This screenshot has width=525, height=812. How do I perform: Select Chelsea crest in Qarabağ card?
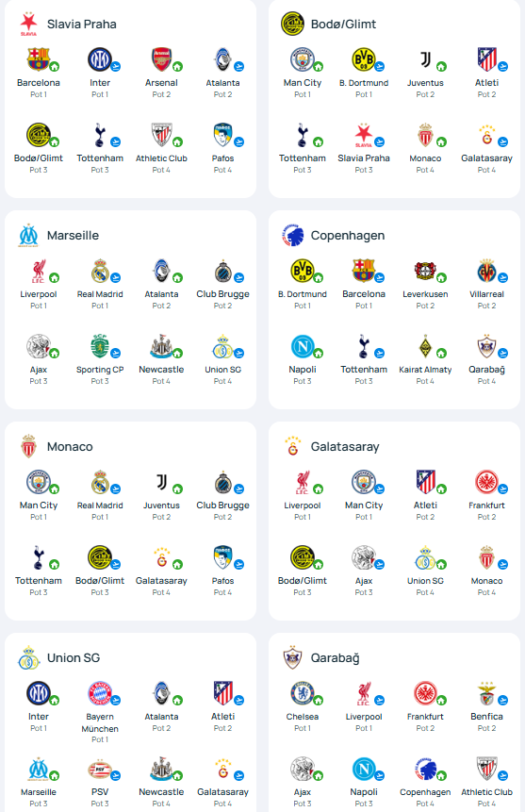(x=302, y=693)
